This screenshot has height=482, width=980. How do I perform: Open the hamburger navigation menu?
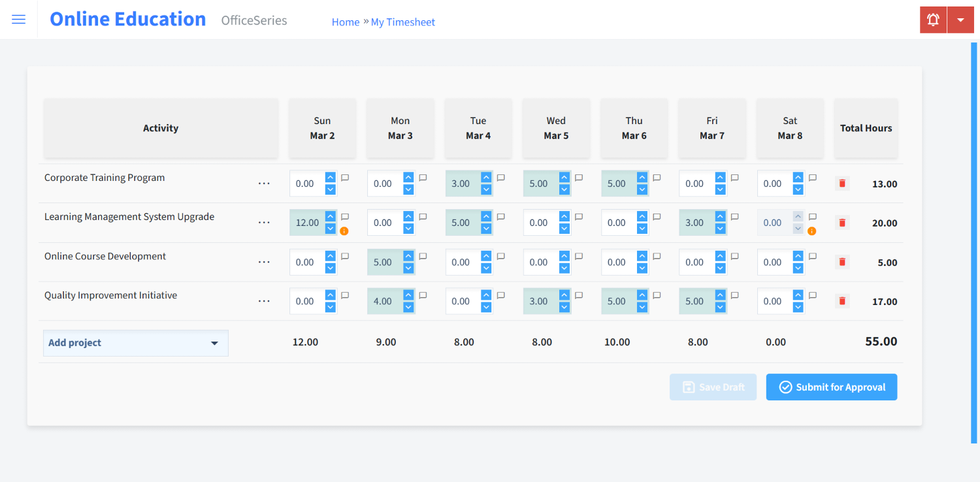[18, 19]
